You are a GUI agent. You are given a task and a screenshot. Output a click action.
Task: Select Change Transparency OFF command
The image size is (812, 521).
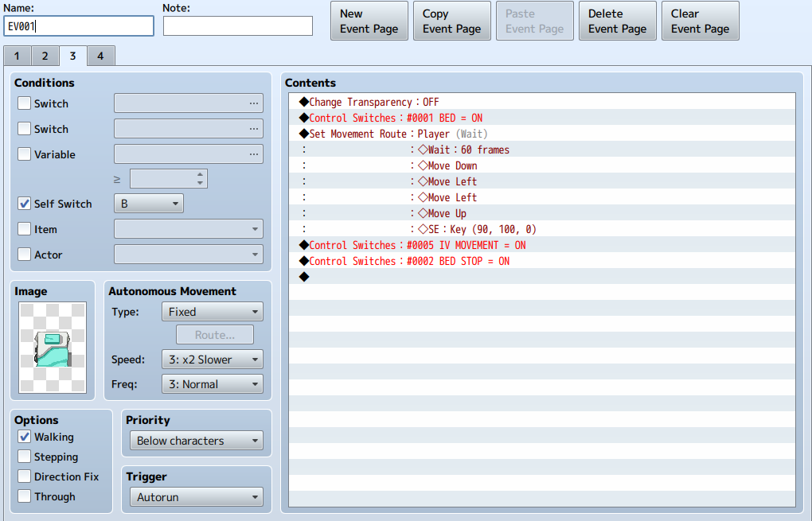pyautogui.click(x=541, y=102)
